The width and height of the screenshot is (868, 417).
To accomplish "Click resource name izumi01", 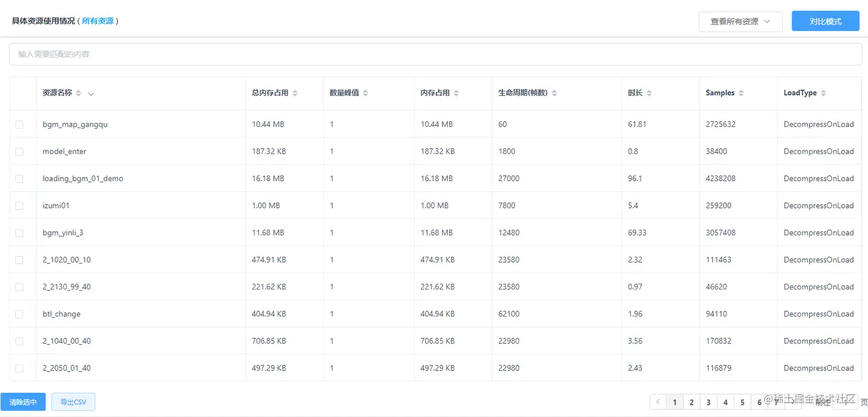I will [x=56, y=206].
